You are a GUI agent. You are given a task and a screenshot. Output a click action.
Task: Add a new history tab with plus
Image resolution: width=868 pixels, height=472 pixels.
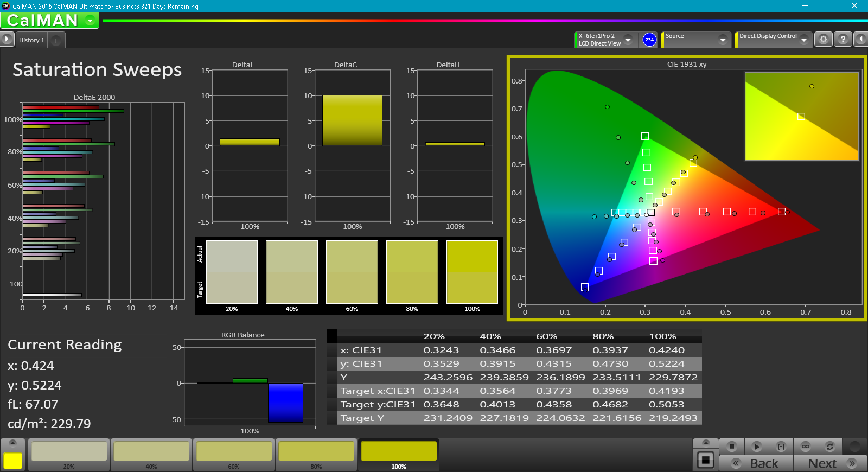click(x=56, y=41)
